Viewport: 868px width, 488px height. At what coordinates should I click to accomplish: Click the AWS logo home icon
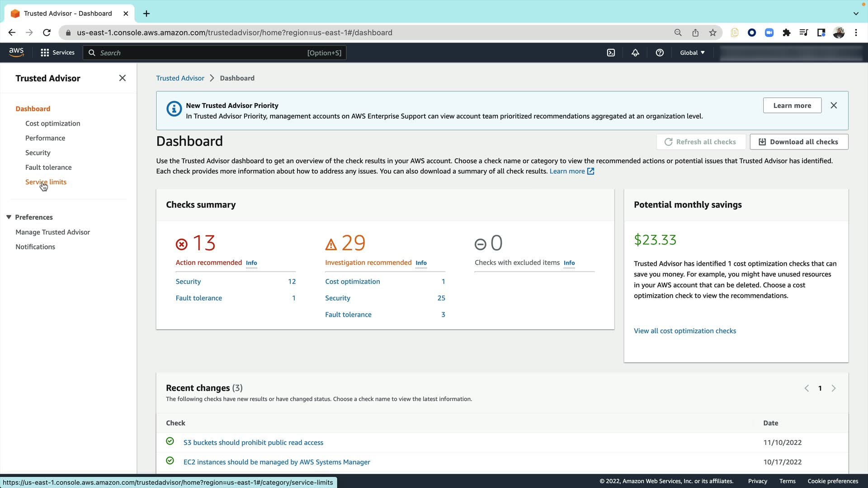(x=16, y=52)
